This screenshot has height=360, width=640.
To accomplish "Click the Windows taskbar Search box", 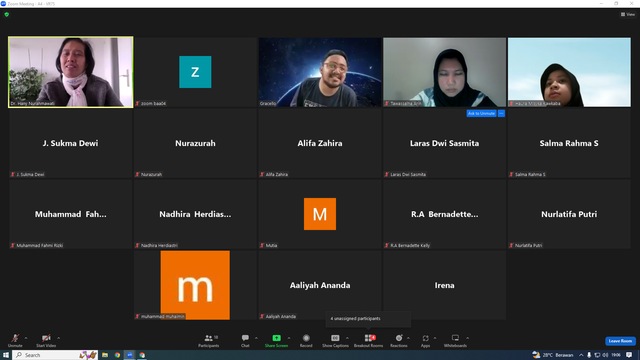I will 55,355.
